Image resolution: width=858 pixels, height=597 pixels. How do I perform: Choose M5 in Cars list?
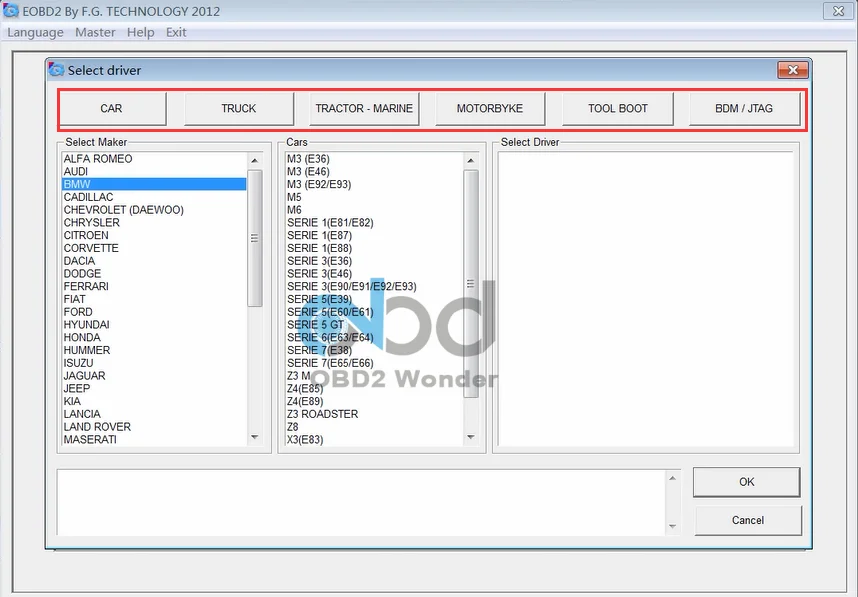point(374,197)
